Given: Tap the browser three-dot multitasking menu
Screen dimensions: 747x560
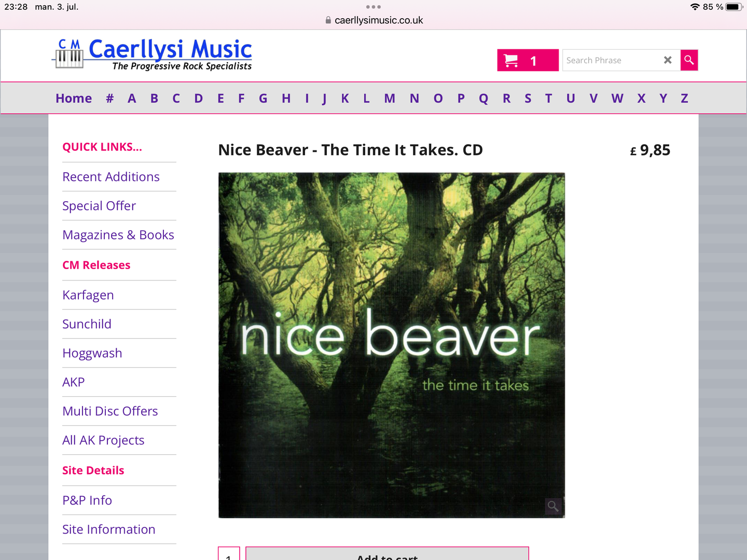Looking at the screenshot, I should click(x=374, y=7).
